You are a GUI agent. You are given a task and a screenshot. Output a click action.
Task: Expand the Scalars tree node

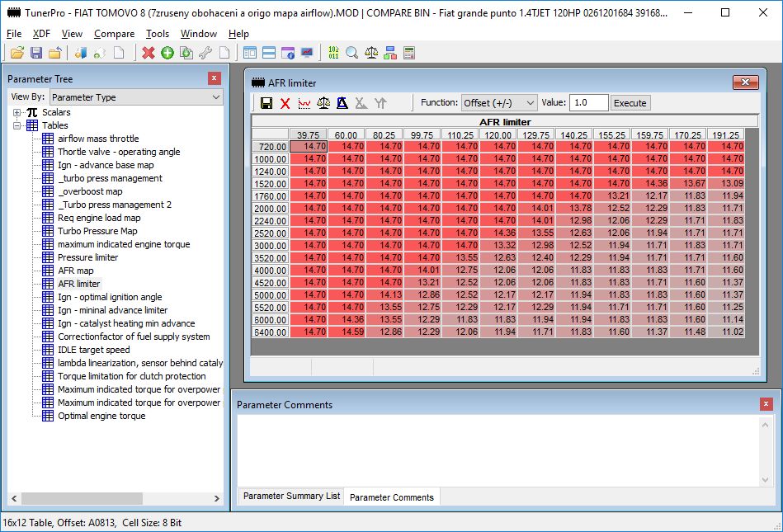[x=17, y=112]
